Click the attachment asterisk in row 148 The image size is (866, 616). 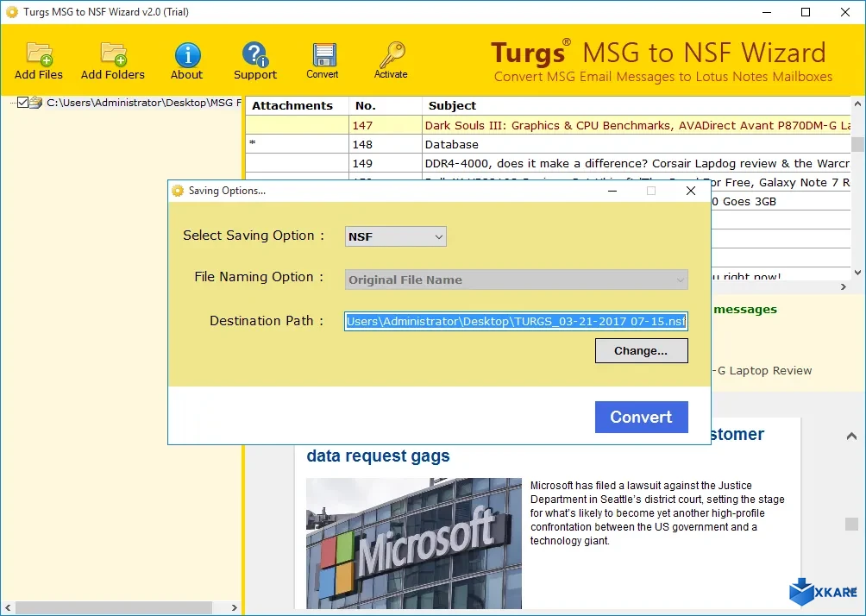tap(253, 143)
